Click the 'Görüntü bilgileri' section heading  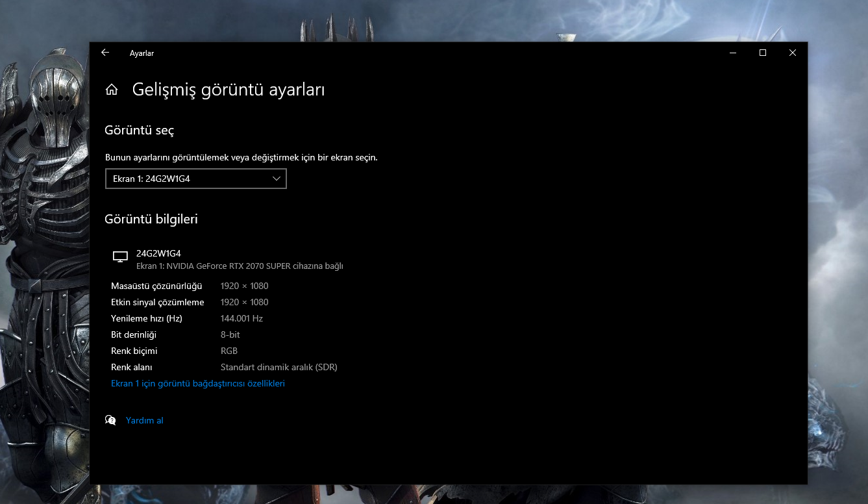[x=151, y=219]
